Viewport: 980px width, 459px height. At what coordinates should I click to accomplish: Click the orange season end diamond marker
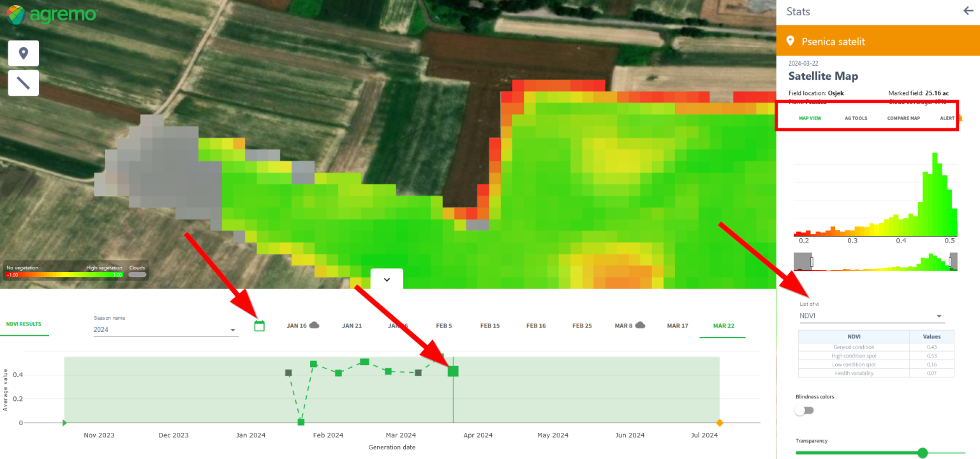click(720, 423)
